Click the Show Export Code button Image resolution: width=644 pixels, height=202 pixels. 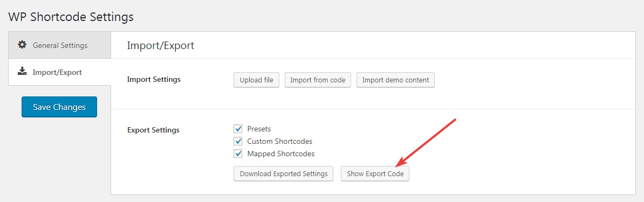tap(375, 173)
